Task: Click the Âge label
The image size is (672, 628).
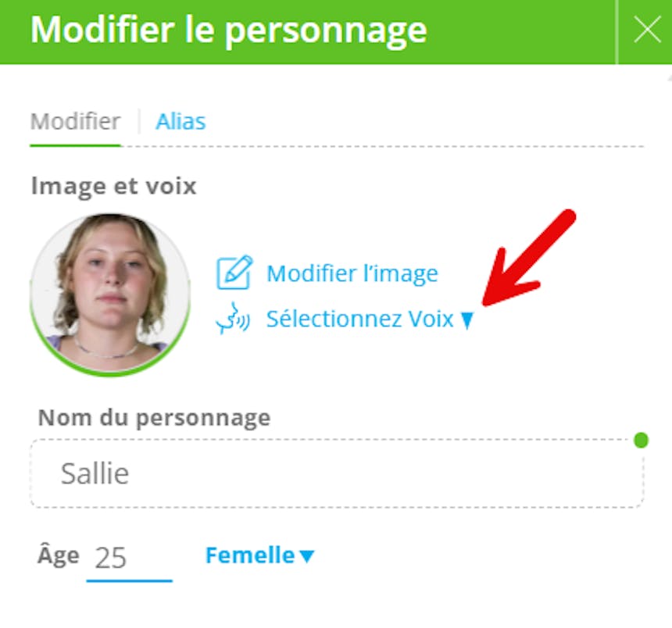Action: (x=58, y=555)
